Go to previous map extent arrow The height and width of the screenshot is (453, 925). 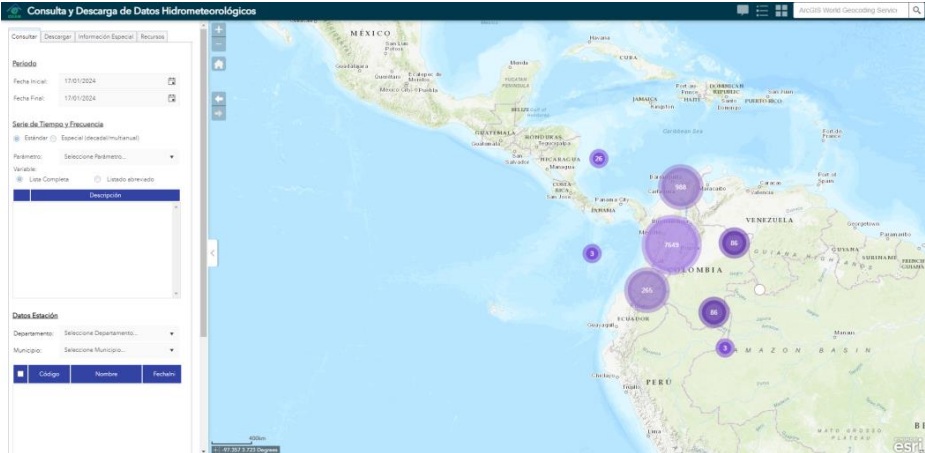click(x=218, y=99)
